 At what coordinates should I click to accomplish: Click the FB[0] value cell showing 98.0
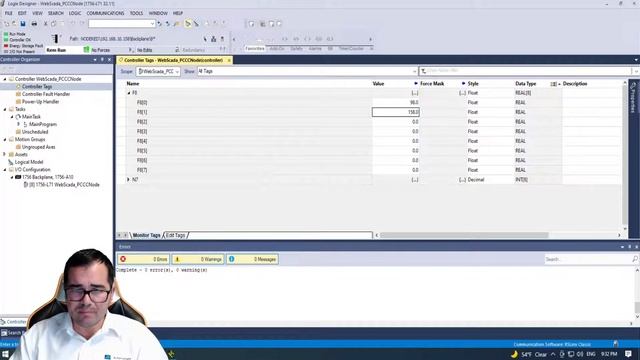396,102
